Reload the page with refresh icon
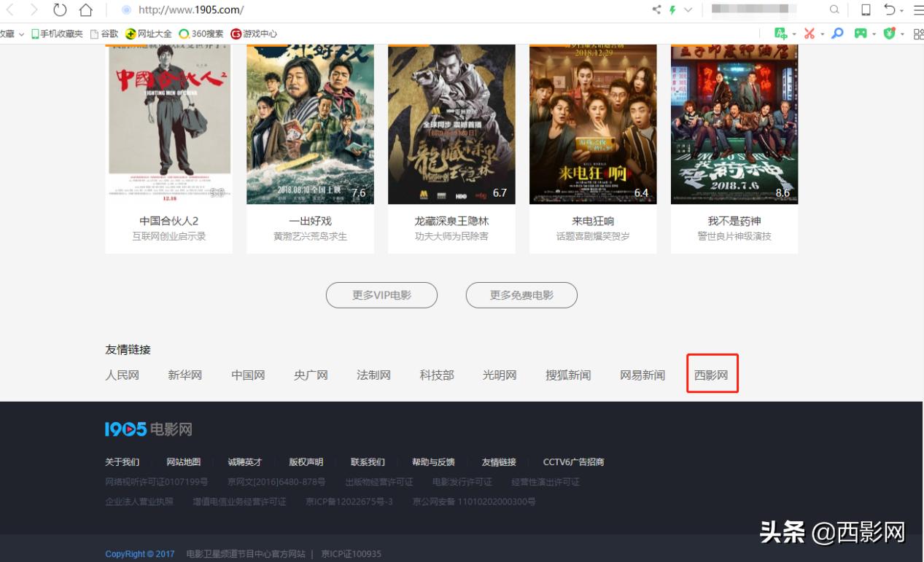This screenshot has height=562, width=924. pyautogui.click(x=60, y=9)
